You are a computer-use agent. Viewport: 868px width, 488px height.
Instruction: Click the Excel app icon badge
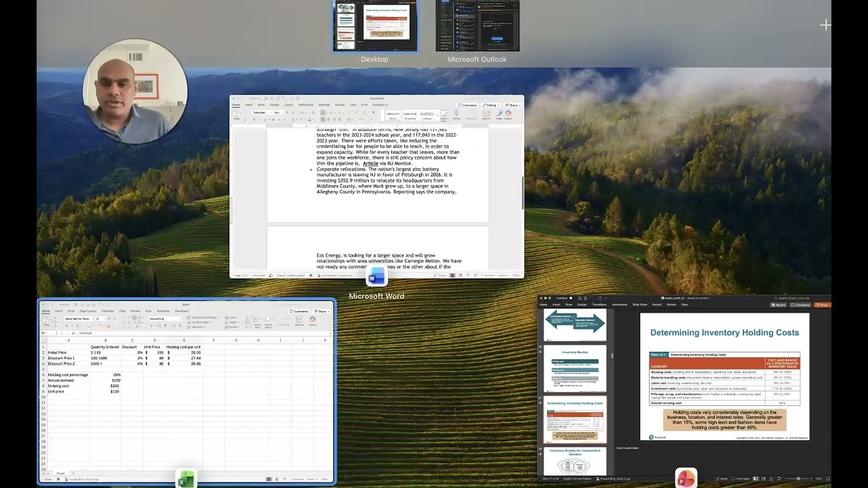(186, 479)
